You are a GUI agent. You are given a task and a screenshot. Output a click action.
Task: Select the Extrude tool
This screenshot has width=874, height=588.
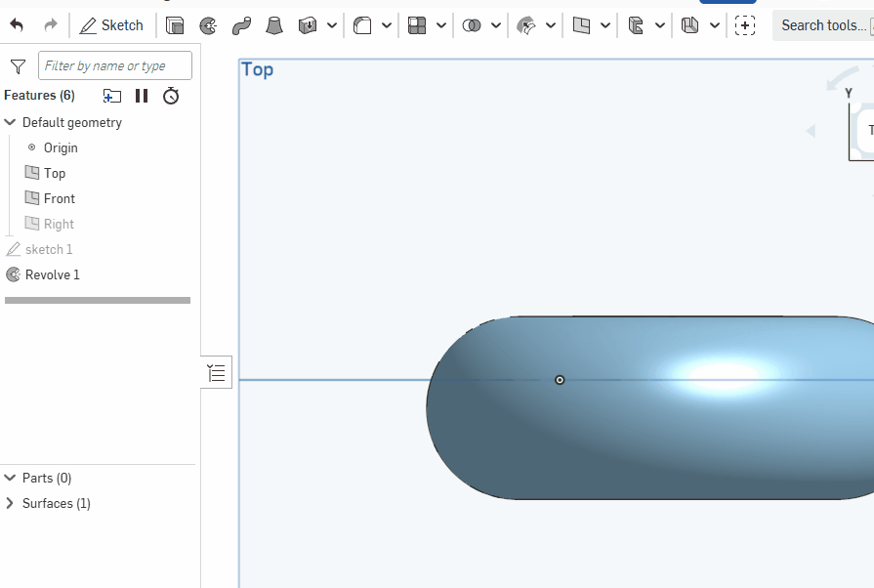pos(175,25)
